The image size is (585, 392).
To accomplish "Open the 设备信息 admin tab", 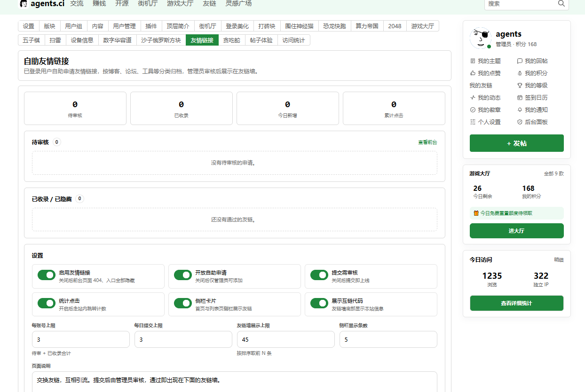I will (82, 40).
